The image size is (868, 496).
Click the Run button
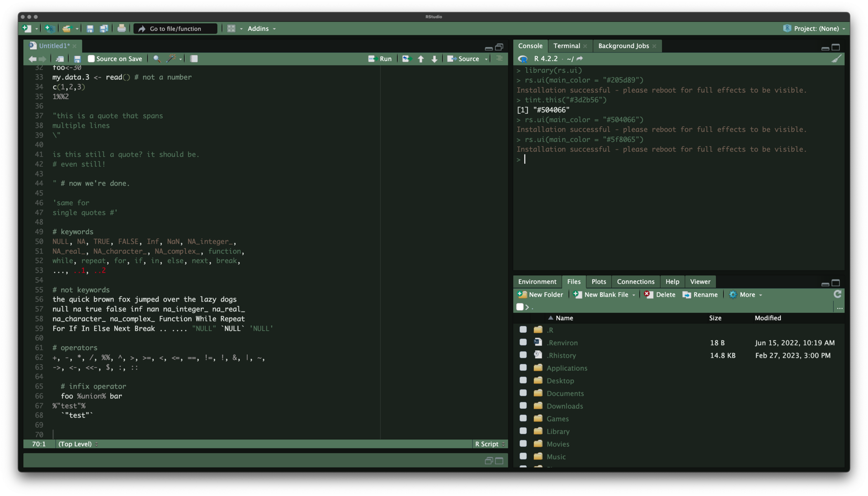(x=380, y=59)
